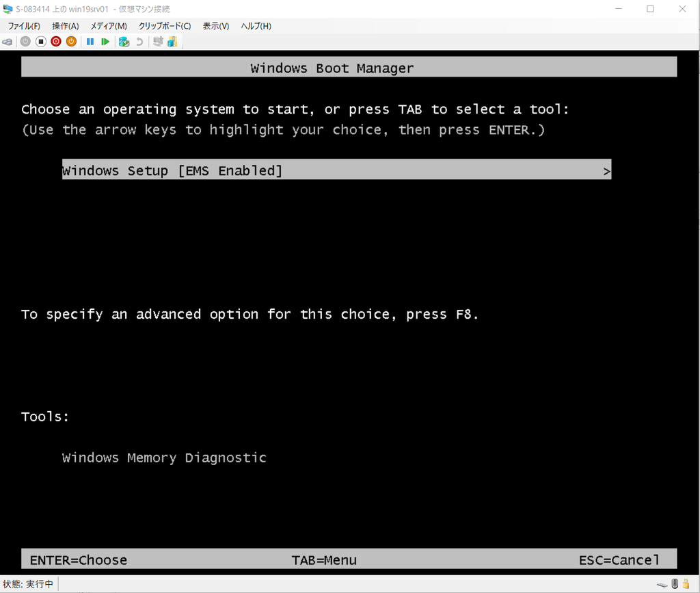700x593 pixels.
Task: Pause the virtual machine
Action: click(90, 42)
